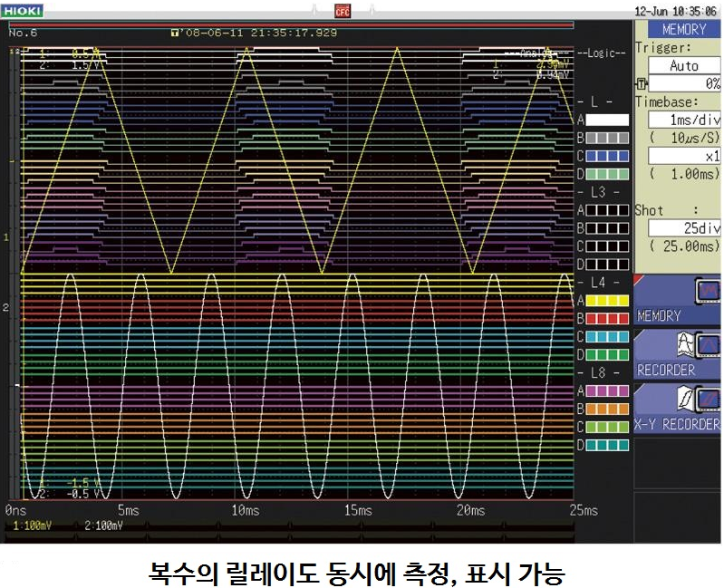Click the 12-Jun 10:35:06 clock
This screenshot has height=588, width=724.
click(675, 11)
